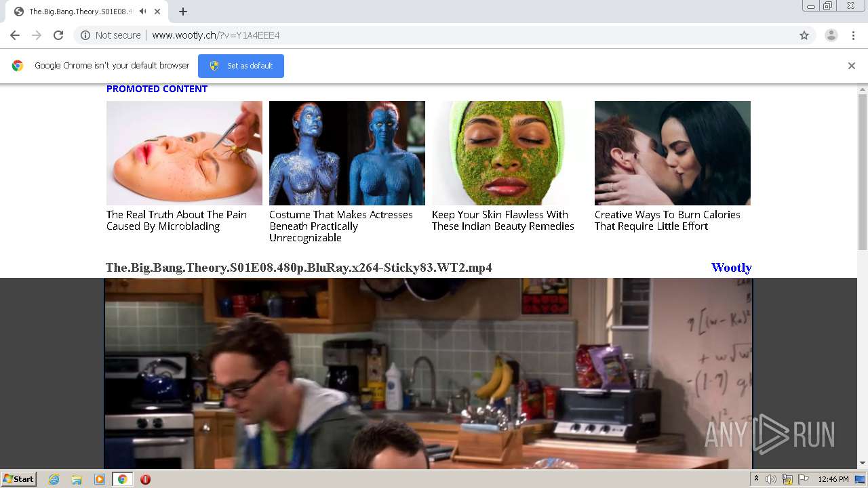This screenshot has width=868, height=488.
Task: Dismiss the default browser notification bar
Action: 852,66
